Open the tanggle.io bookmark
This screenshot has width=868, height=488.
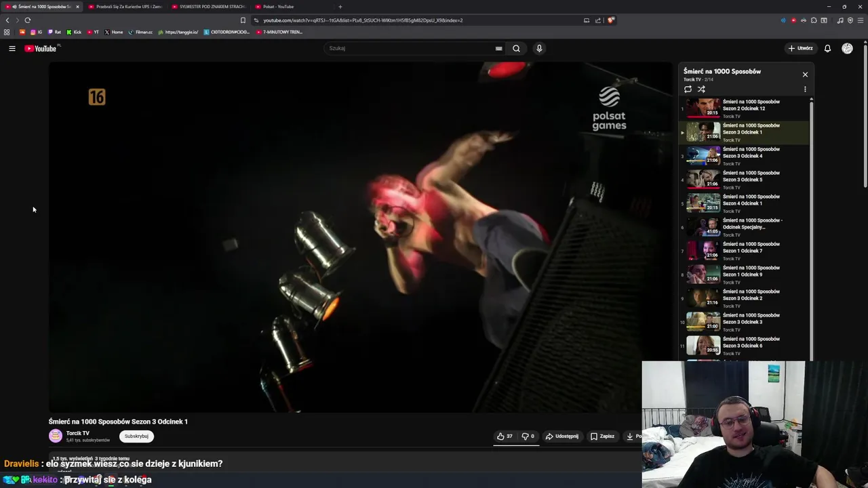click(x=178, y=32)
